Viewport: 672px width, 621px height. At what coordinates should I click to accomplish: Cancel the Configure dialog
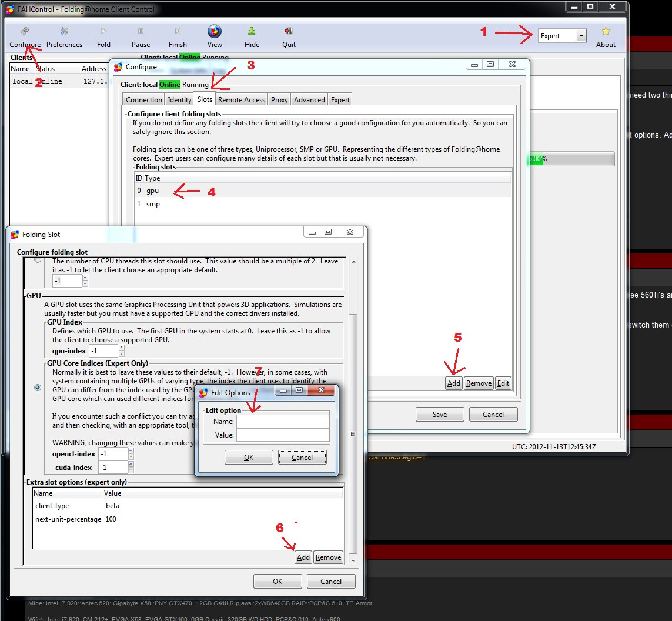[493, 415]
